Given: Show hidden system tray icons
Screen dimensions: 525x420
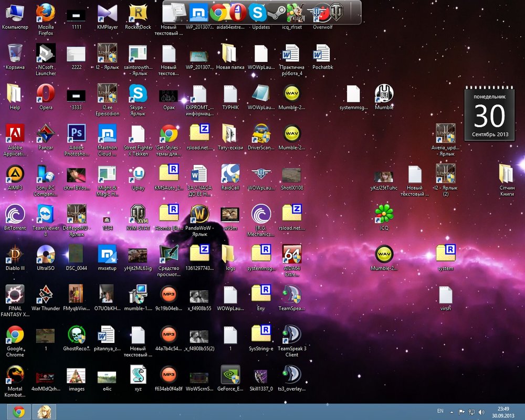Looking at the screenshot, I should coord(452,412).
